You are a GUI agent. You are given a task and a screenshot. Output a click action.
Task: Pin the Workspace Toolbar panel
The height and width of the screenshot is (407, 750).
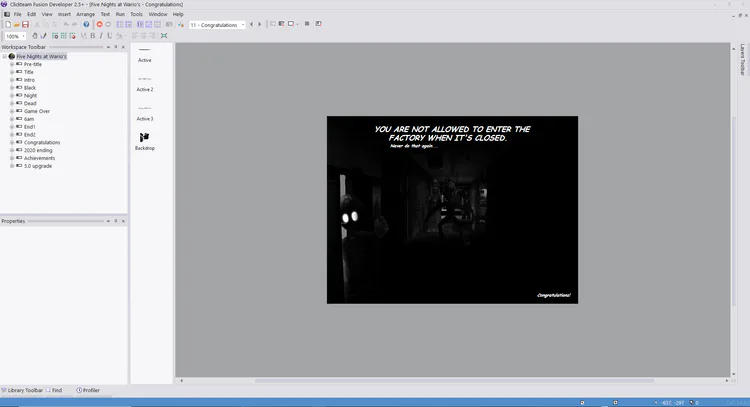point(115,47)
